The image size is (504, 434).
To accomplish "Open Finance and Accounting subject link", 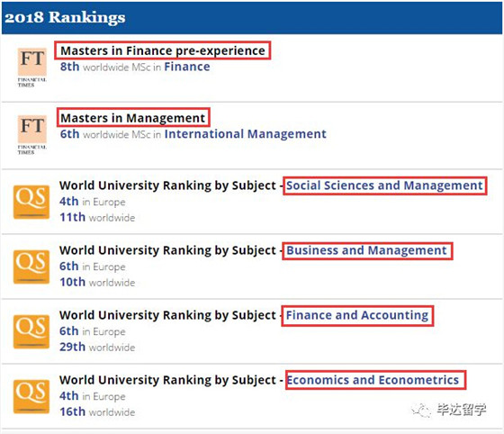I will [x=357, y=315].
